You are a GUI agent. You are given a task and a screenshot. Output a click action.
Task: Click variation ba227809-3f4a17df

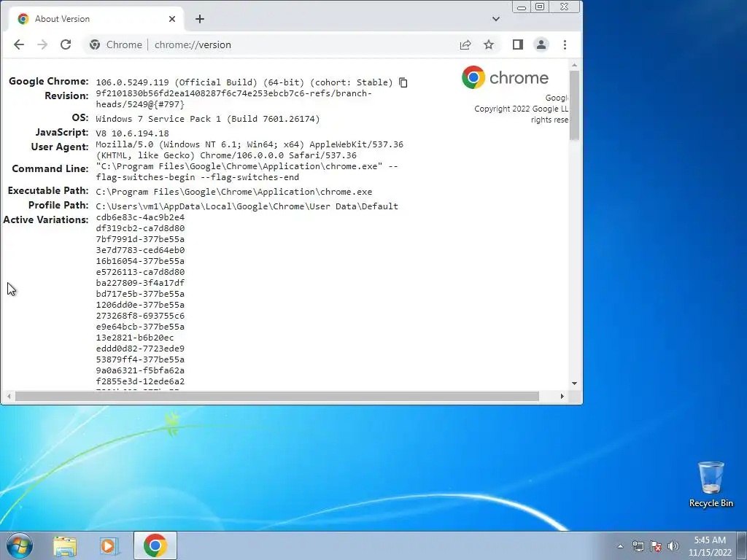click(140, 283)
